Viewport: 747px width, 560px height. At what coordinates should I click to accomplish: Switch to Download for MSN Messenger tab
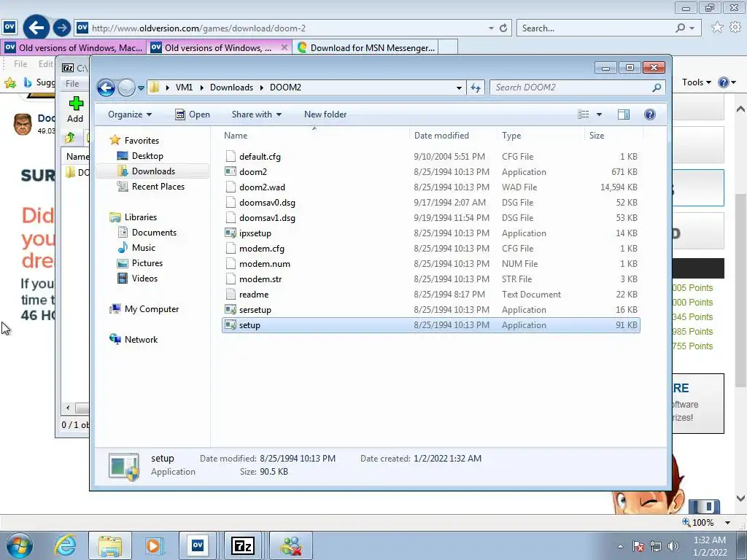pyautogui.click(x=366, y=47)
